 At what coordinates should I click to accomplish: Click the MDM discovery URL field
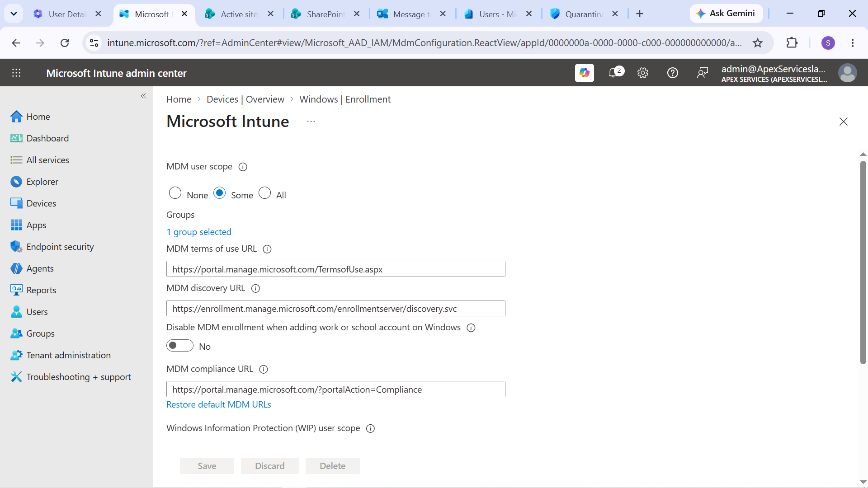click(x=335, y=309)
